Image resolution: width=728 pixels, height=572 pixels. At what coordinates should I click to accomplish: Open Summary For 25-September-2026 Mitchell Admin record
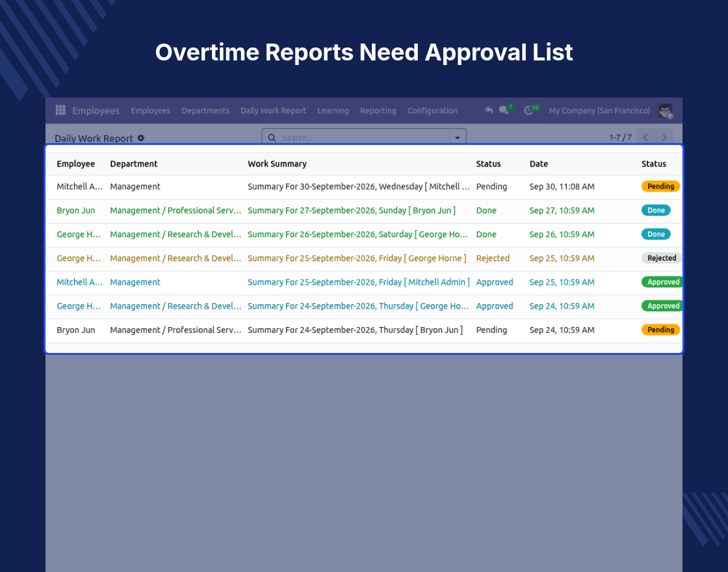click(358, 282)
